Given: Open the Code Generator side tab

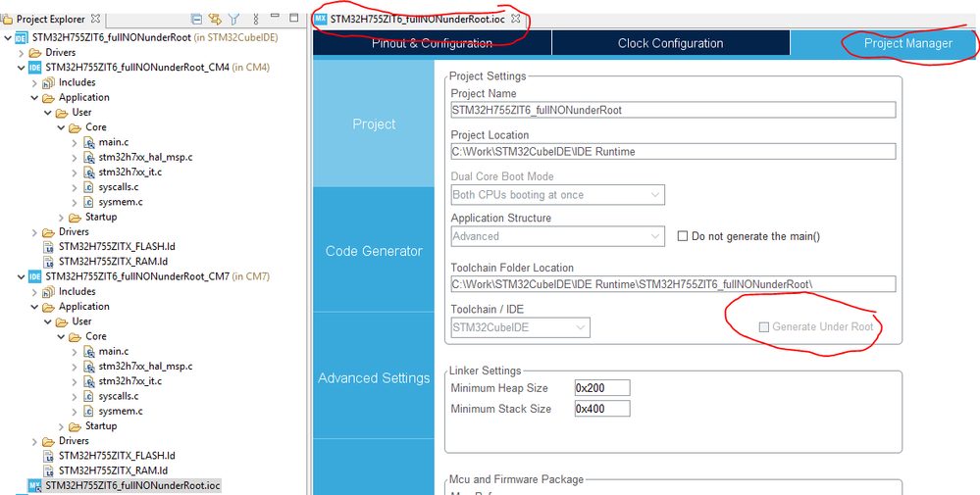Looking at the screenshot, I should point(374,251).
